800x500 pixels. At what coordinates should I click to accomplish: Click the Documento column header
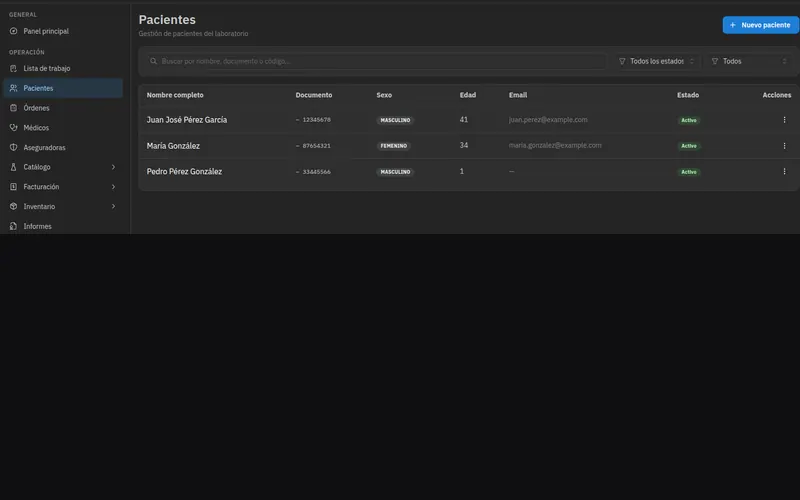pyautogui.click(x=314, y=95)
